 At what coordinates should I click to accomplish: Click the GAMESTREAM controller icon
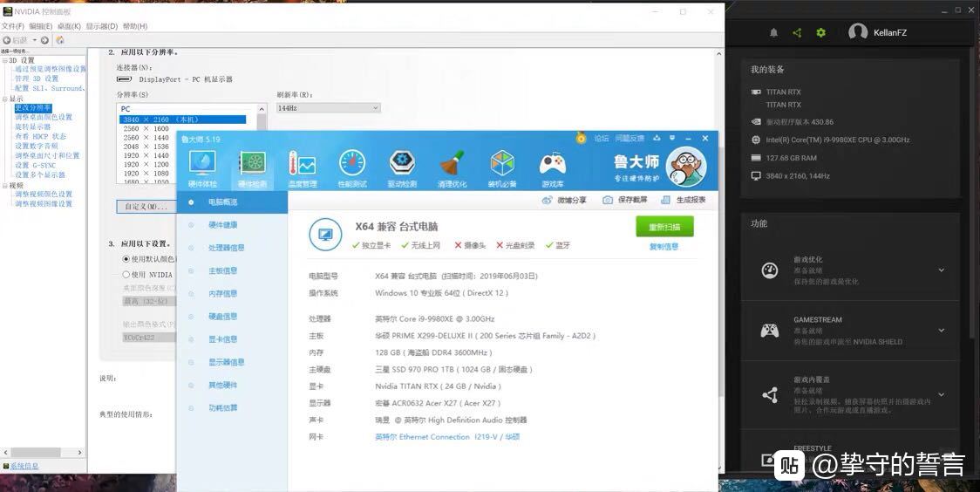click(x=769, y=331)
